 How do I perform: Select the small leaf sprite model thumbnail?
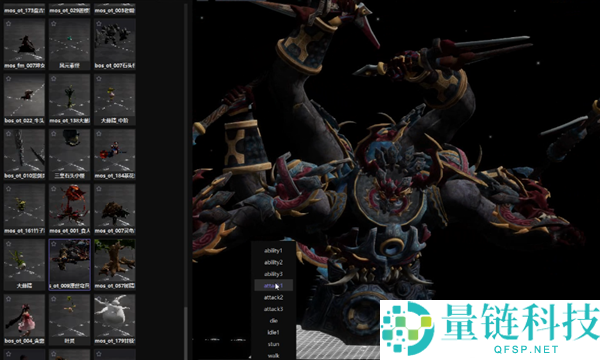70,319
